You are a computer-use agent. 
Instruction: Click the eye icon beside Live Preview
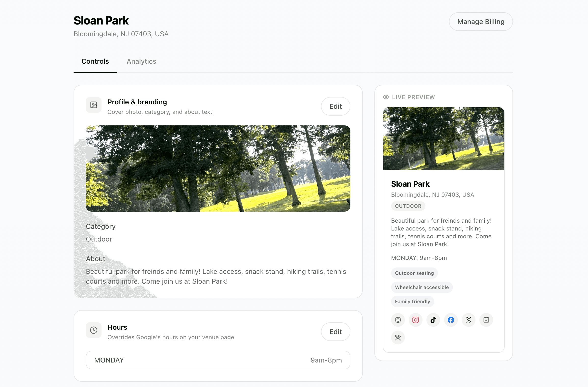click(386, 97)
